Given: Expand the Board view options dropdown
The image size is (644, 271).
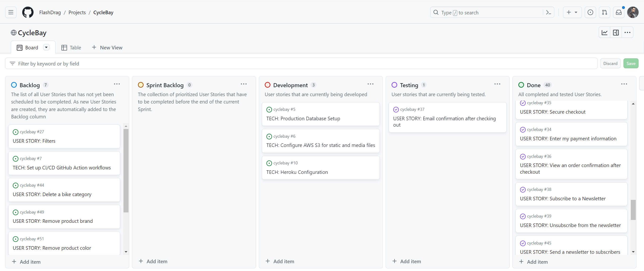Looking at the screenshot, I should (46, 47).
